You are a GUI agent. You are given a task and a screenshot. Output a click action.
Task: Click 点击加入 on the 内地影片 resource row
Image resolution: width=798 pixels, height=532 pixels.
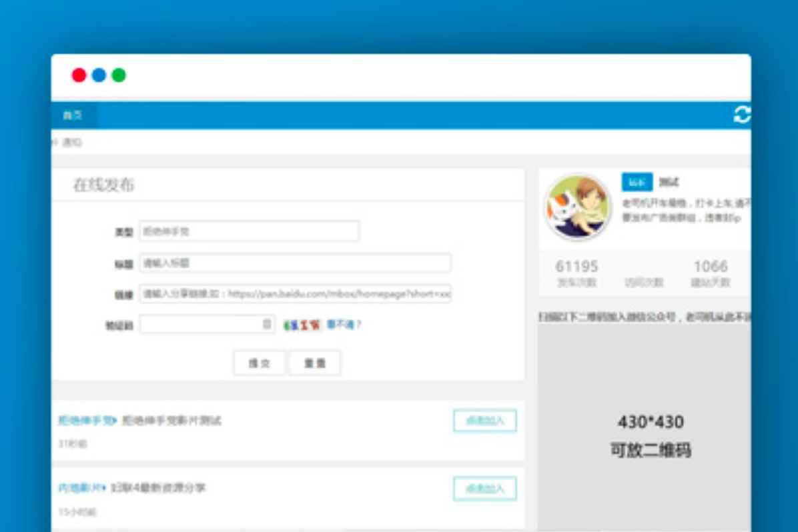(485, 488)
